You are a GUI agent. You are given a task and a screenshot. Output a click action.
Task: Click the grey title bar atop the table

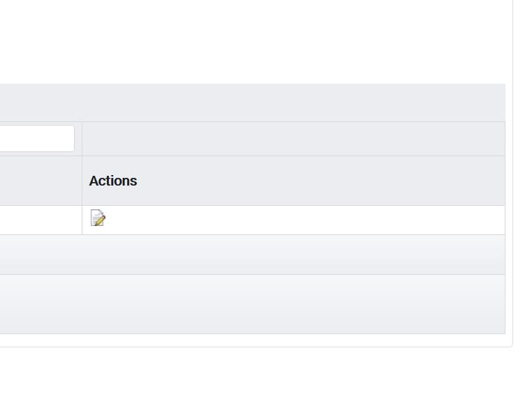[x=253, y=103]
